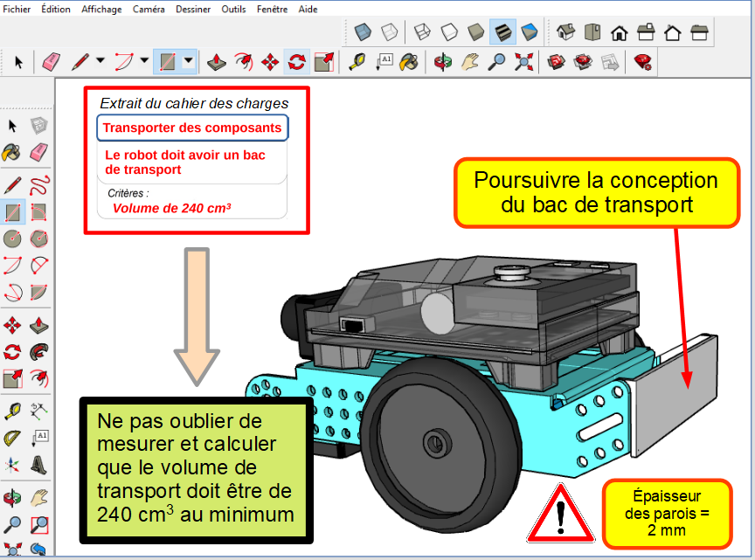Expand the rectangle shape tool dropdown

coord(188,61)
